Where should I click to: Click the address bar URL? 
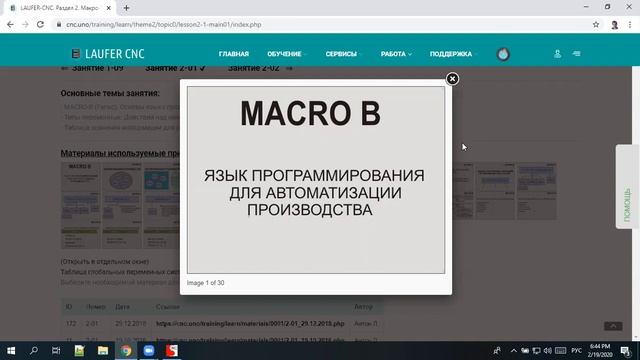point(163,24)
